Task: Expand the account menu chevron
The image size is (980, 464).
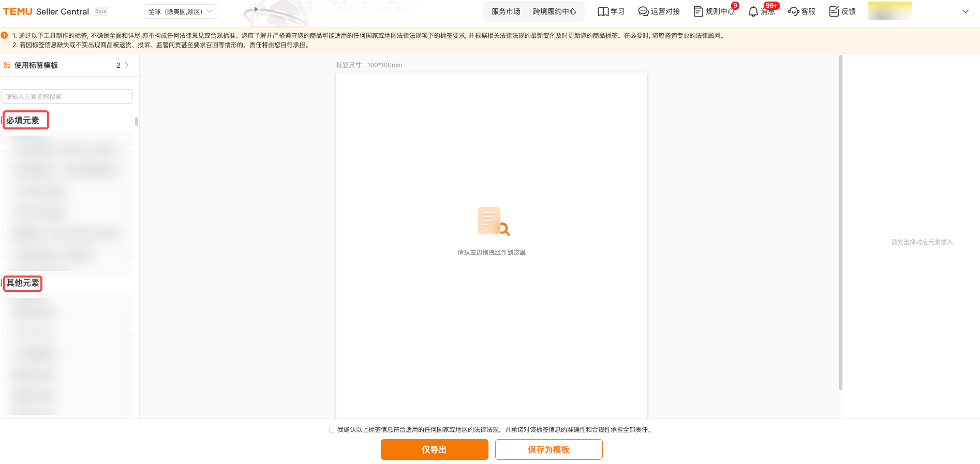Action: pos(965,11)
